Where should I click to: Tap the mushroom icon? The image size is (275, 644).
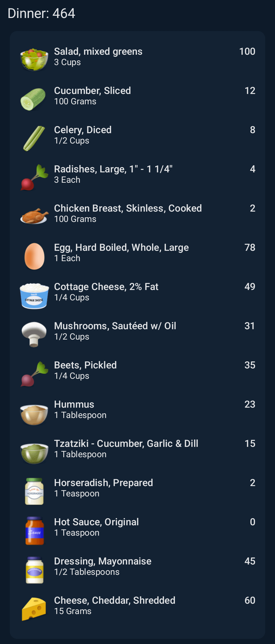point(34,334)
